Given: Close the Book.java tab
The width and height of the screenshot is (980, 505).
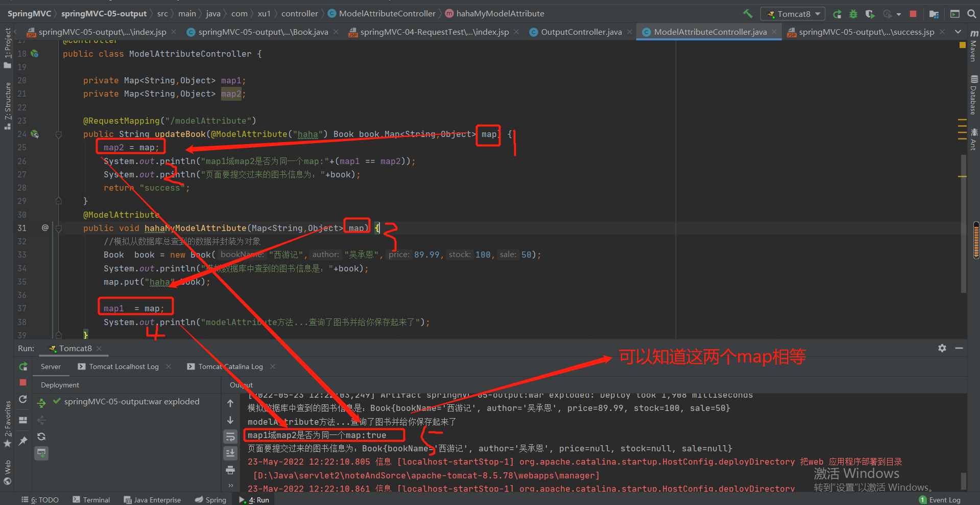Looking at the screenshot, I should (336, 32).
